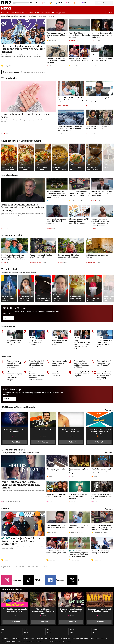Click the Sign up now newsletter button

pyautogui.click(x=9, y=318)
